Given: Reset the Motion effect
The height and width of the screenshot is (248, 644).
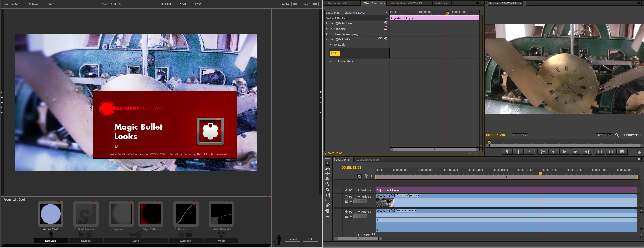Looking at the screenshot, I should coord(386,23).
